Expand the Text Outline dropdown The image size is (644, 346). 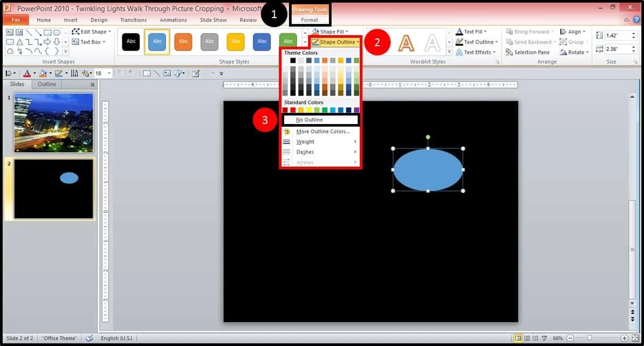click(x=477, y=42)
